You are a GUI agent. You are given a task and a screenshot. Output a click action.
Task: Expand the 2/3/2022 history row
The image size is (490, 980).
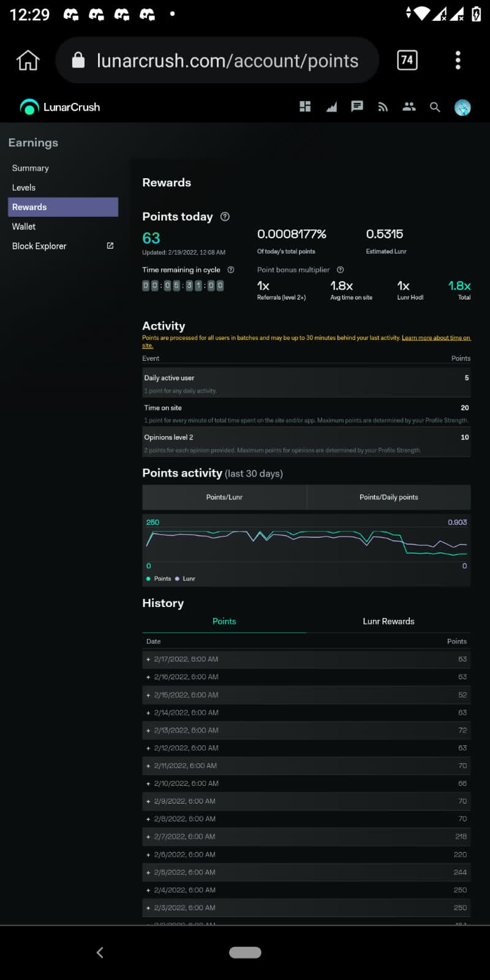[x=306, y=908]
